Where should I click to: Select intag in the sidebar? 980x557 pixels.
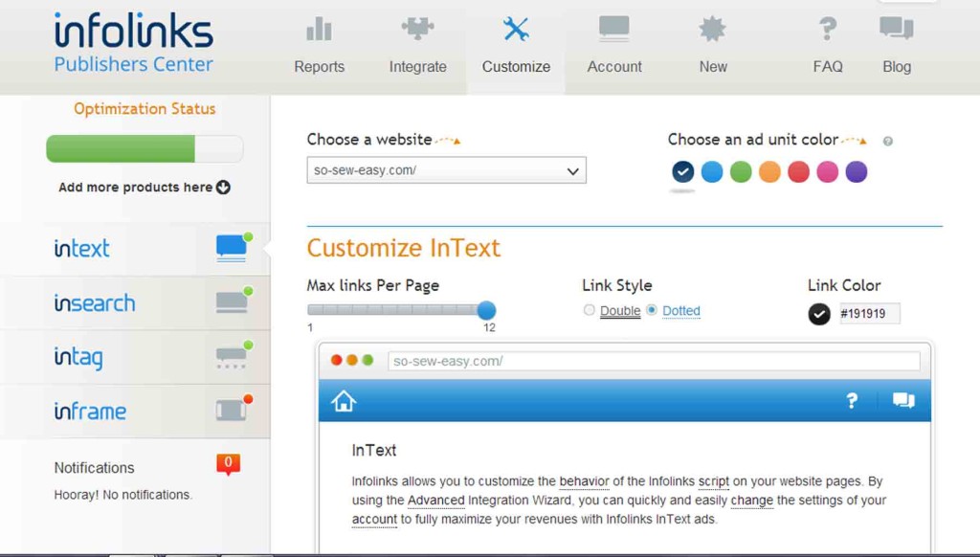click(78, 358)
